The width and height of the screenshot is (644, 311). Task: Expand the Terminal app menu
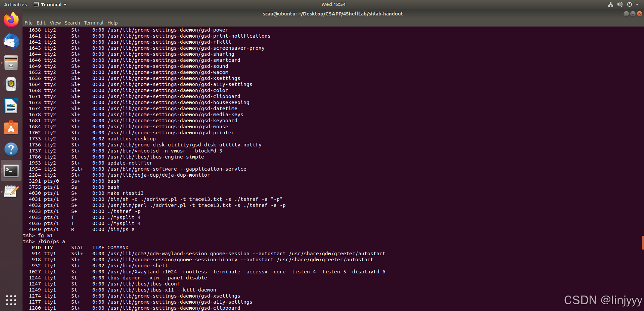(x=50, y=4)
